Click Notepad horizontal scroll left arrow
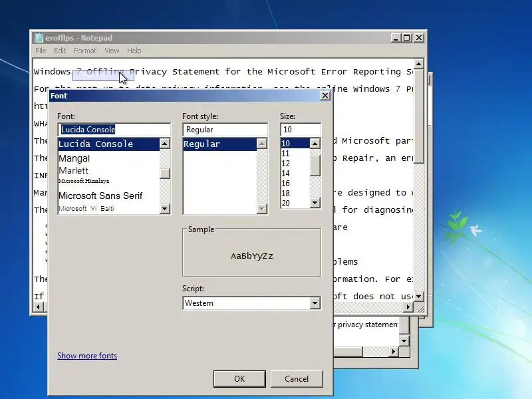 38,307
